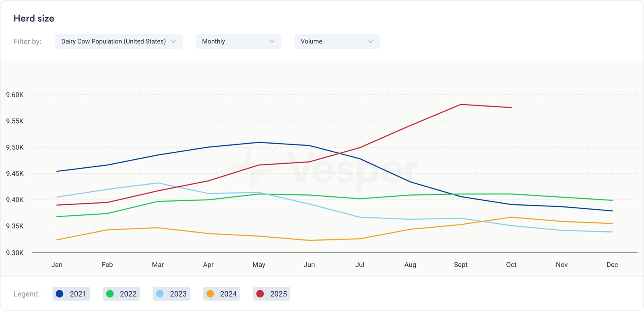Click the Herd size heading
The image size is (644, 311).
tap(34, 19)
